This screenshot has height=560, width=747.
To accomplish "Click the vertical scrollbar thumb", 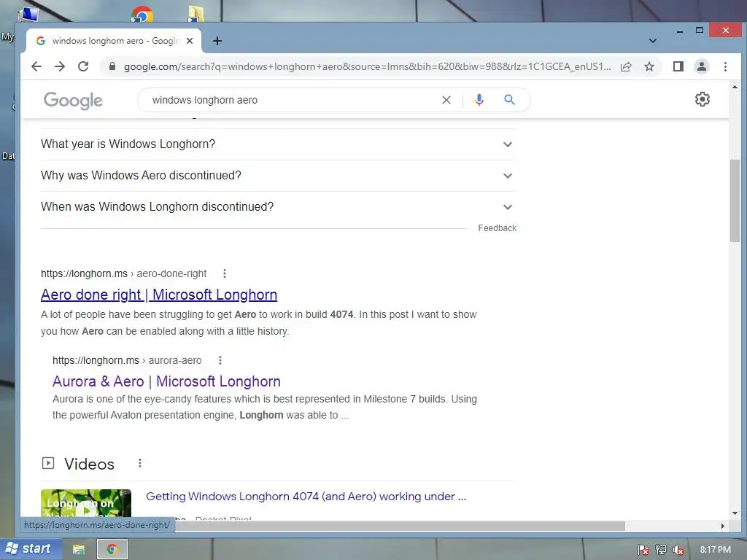I will point(735,201).
